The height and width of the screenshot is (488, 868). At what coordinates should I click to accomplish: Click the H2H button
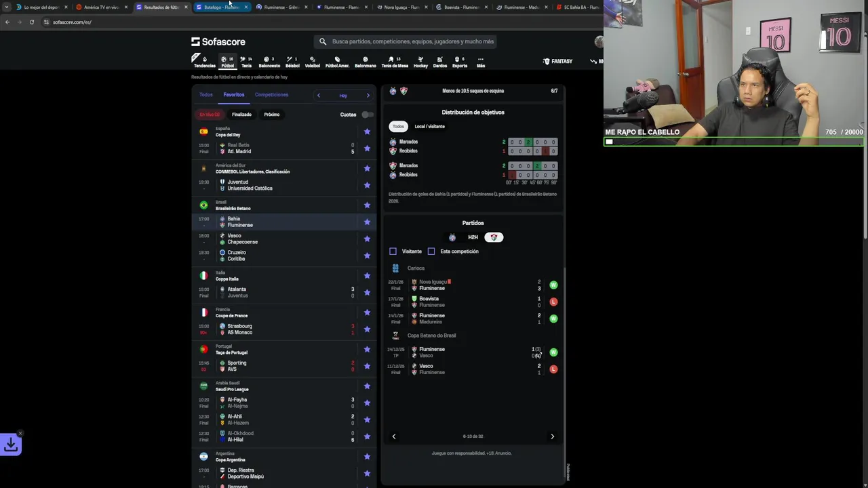[x=473, y=237]
